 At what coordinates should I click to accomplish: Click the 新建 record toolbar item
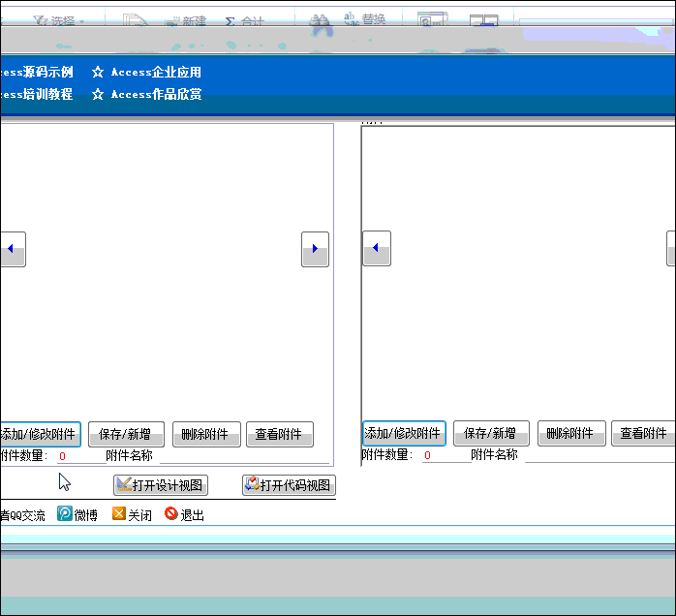click(187, 20)
